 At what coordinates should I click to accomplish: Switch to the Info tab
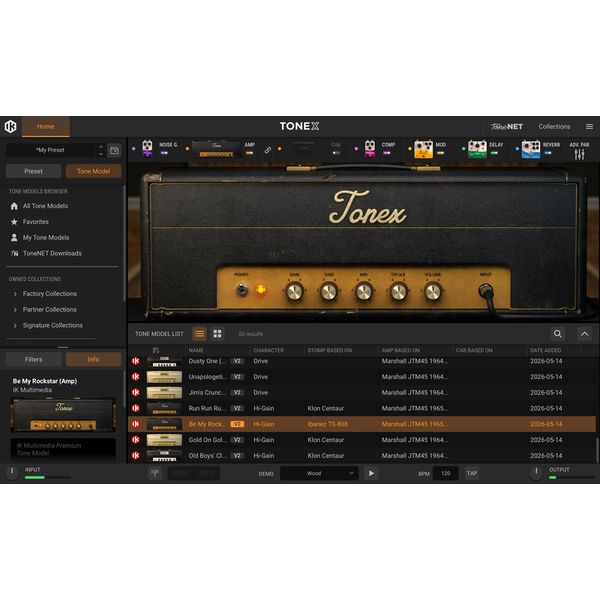[93, 359]
